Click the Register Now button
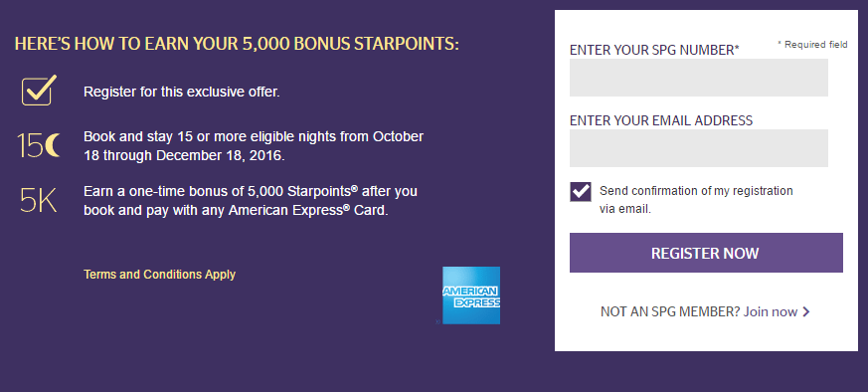Image resolution: width=868 pixels, height=392 pixels. point(706,253)
